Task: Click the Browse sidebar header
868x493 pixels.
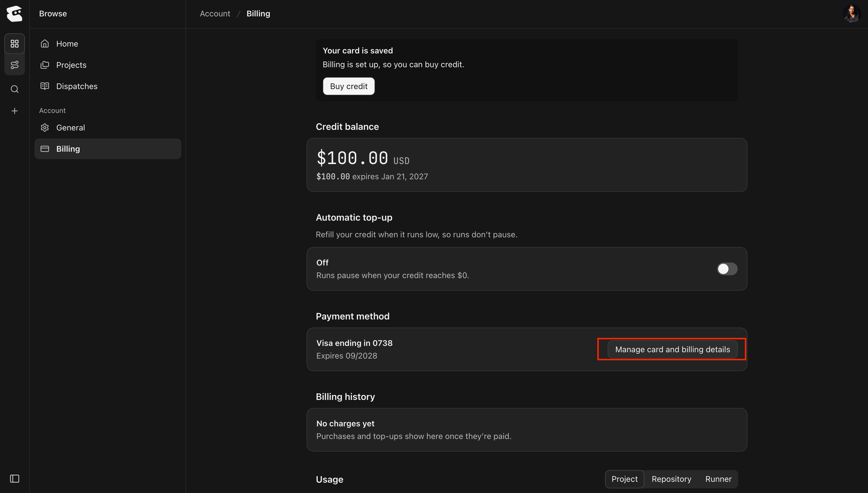Action: [53, 14]
